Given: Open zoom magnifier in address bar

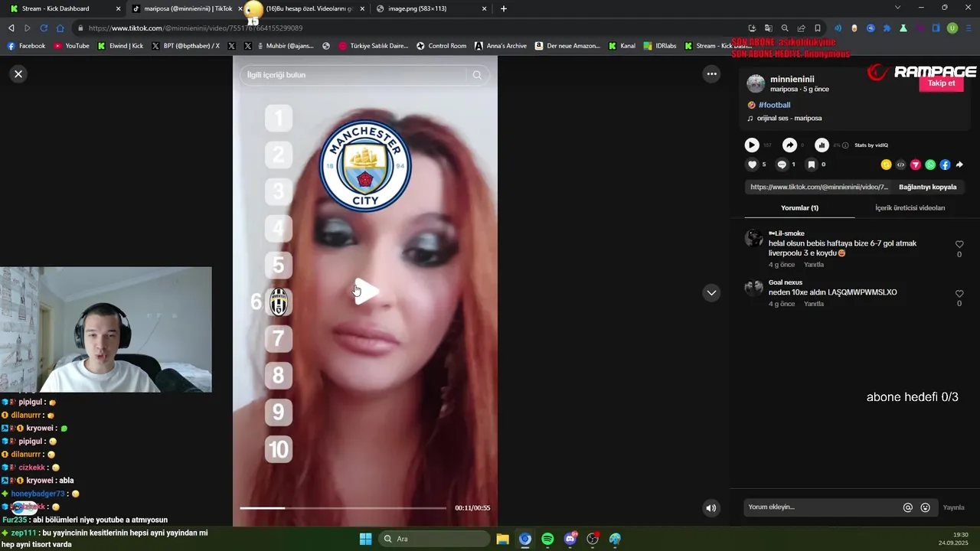Looking at the screenshot, I should tap(785, 28).
